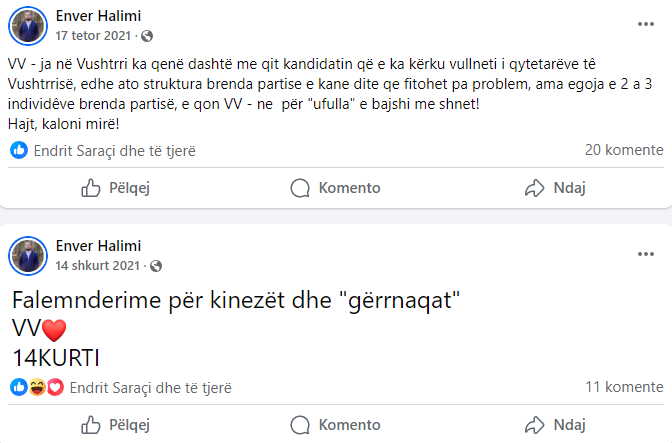The image size is (672, 443).
Task: Open the 20 komente comments link
Action: tap(624, 151)
